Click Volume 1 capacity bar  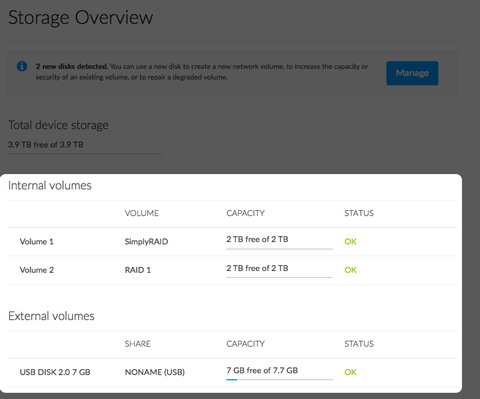279,249
